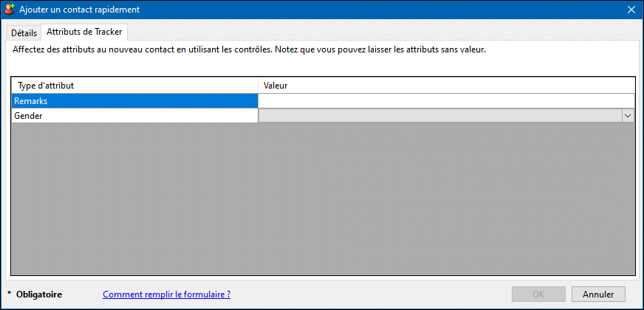644x310 pixels.
Task: Click the dialog title bar text
Action: (79, 10)
